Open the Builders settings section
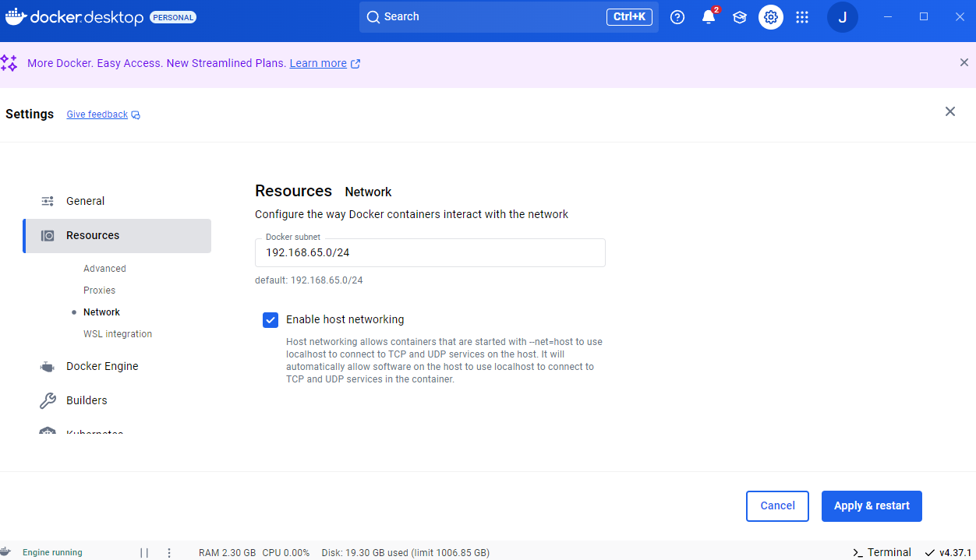Viewport: 976px width, 560px height. (x=117, y=400)
